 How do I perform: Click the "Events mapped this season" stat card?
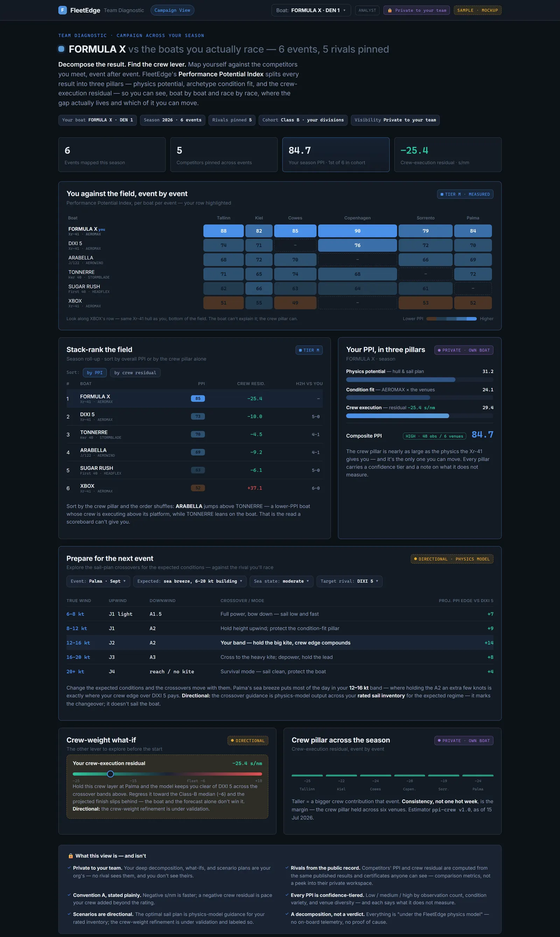112,155
